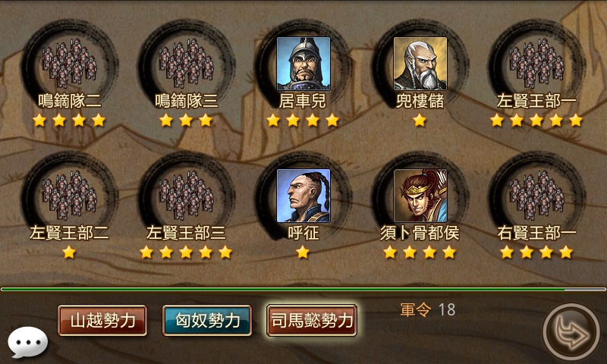
Task: Select the 鳴鏑隊二 troop icon
Action: pyautogui.click(x=70, y=64)
